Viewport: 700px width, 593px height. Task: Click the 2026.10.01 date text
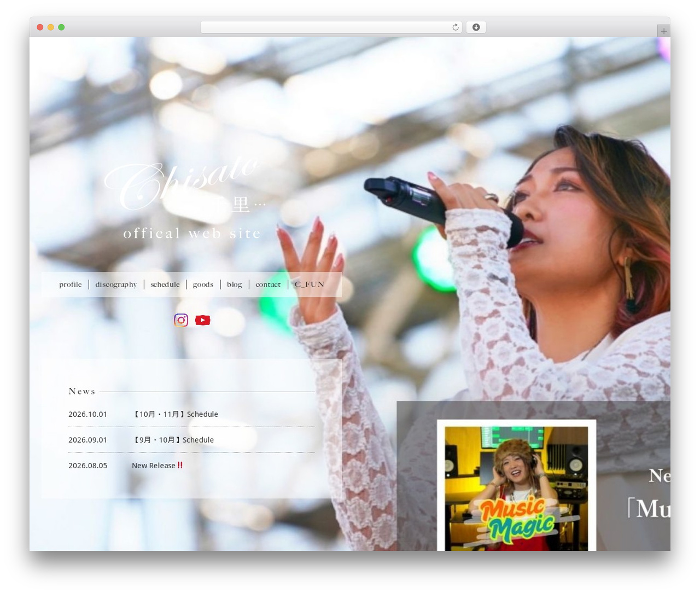click(87, 414)
